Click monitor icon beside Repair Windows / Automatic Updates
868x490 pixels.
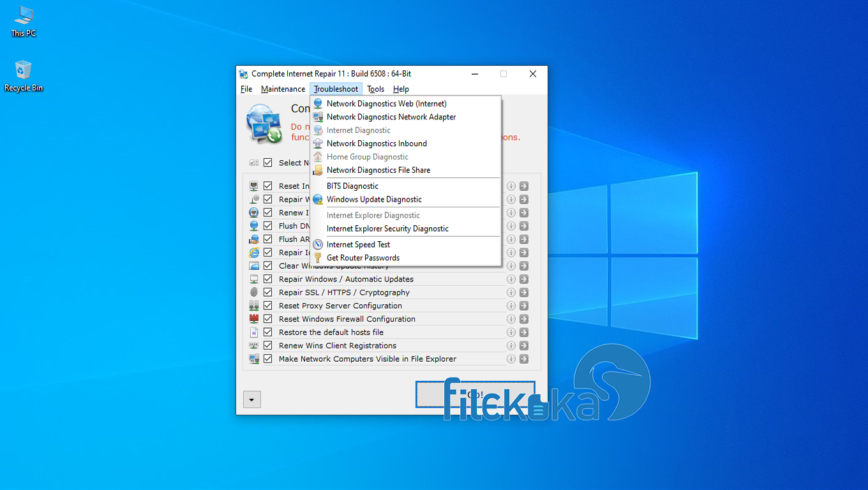(254, 279)
